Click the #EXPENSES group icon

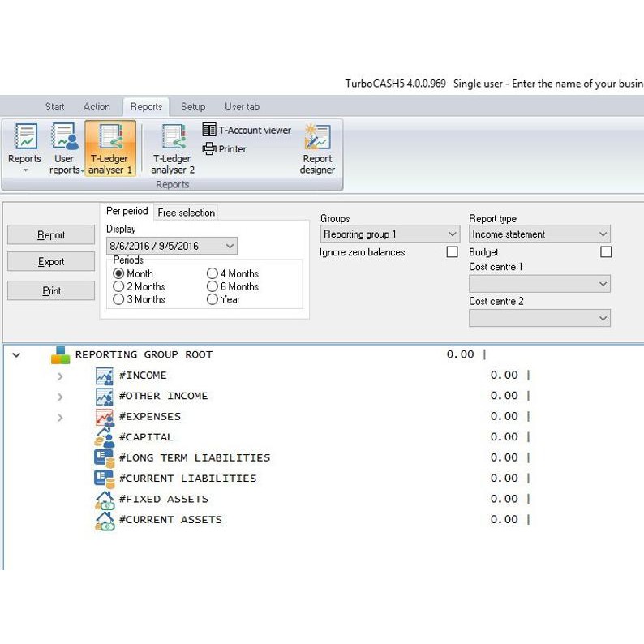(x=105, y=417)
